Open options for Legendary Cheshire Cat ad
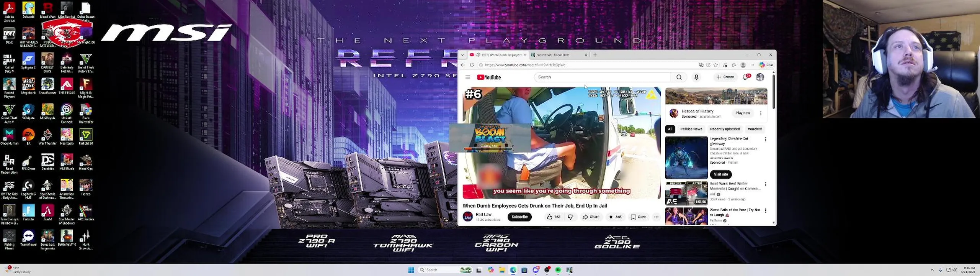The height and width of the screenshot is (276, 980). (x=765, y=140)
